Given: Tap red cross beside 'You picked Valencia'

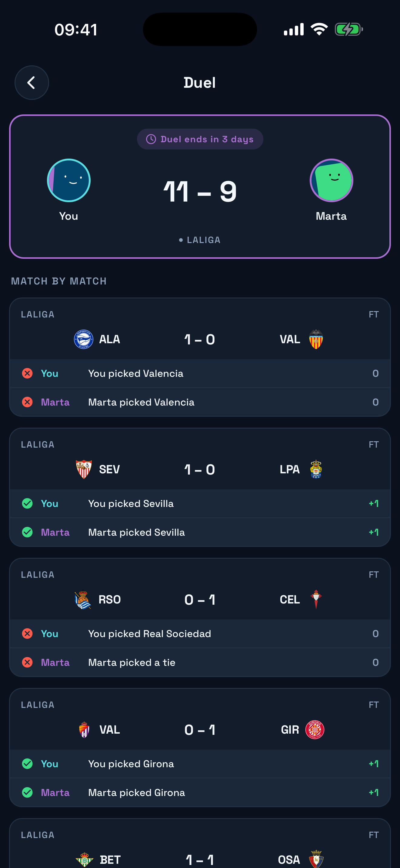Looking at the screenshot, I should [27, 373].
